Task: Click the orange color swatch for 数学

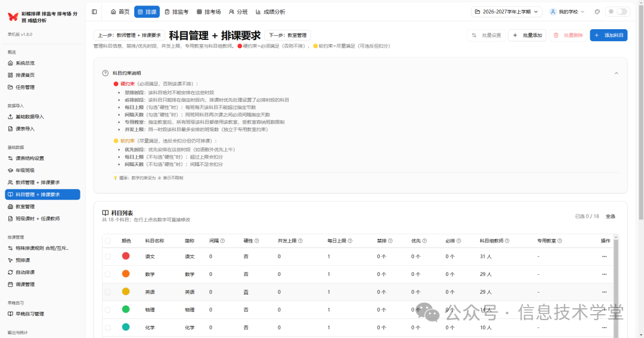Action: click(126, 274)
